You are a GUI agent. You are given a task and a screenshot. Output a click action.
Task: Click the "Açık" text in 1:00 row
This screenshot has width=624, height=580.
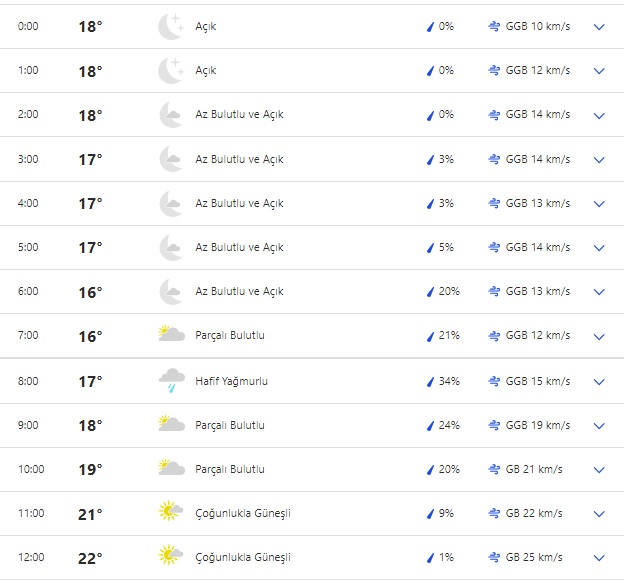click(x=205, y=71)
